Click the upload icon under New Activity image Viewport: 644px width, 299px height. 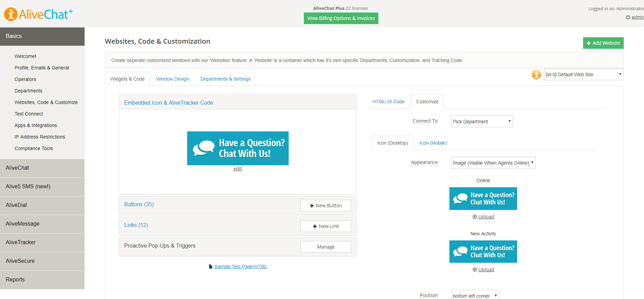click(x=475, y=270)
